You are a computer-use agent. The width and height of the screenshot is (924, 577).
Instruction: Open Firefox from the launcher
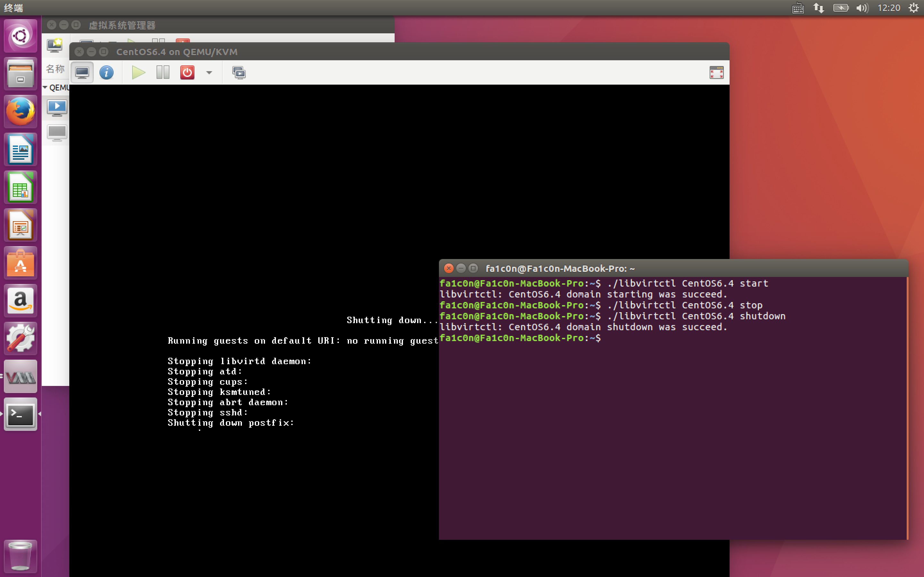pyautogui.click(x=21, y=112)
